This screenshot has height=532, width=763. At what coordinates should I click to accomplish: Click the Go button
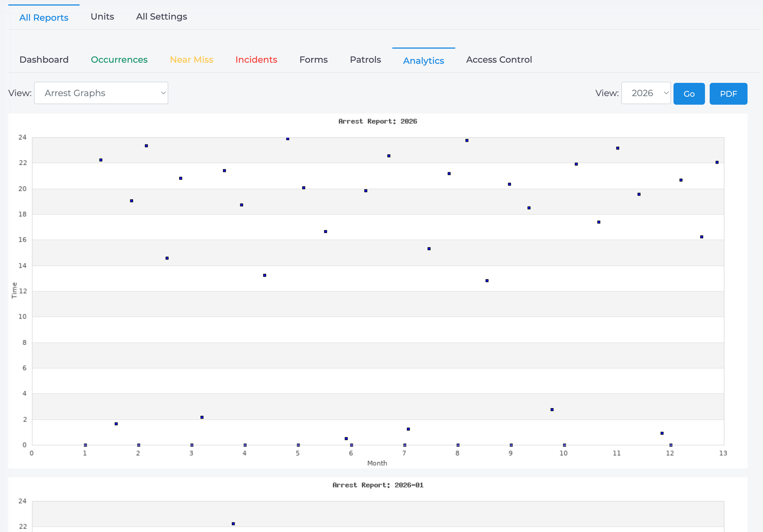point(689,94)
